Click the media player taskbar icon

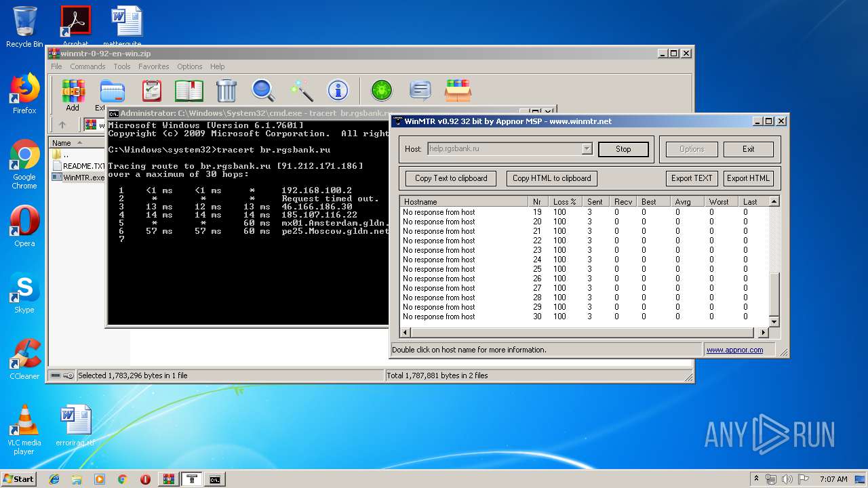[100, 479]
